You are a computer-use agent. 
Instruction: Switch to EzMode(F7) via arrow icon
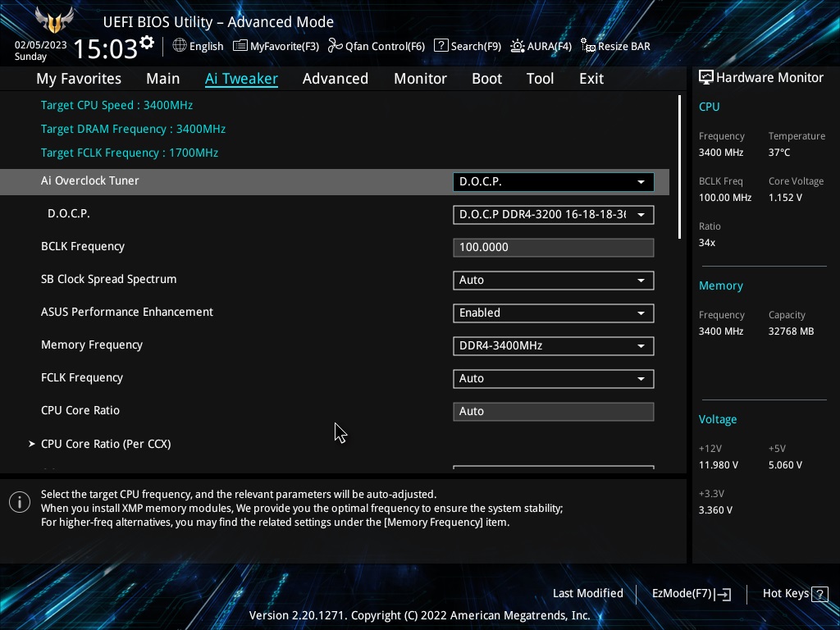click(723, 594)
